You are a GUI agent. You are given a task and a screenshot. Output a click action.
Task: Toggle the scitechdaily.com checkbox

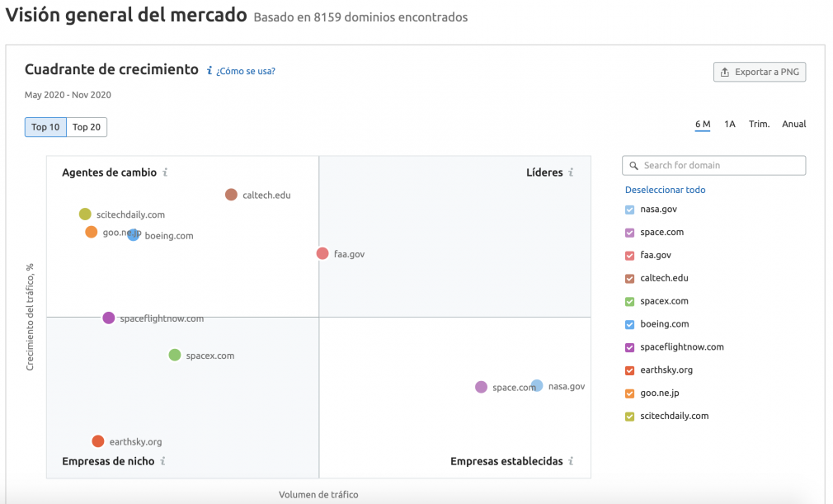point(629,417)
